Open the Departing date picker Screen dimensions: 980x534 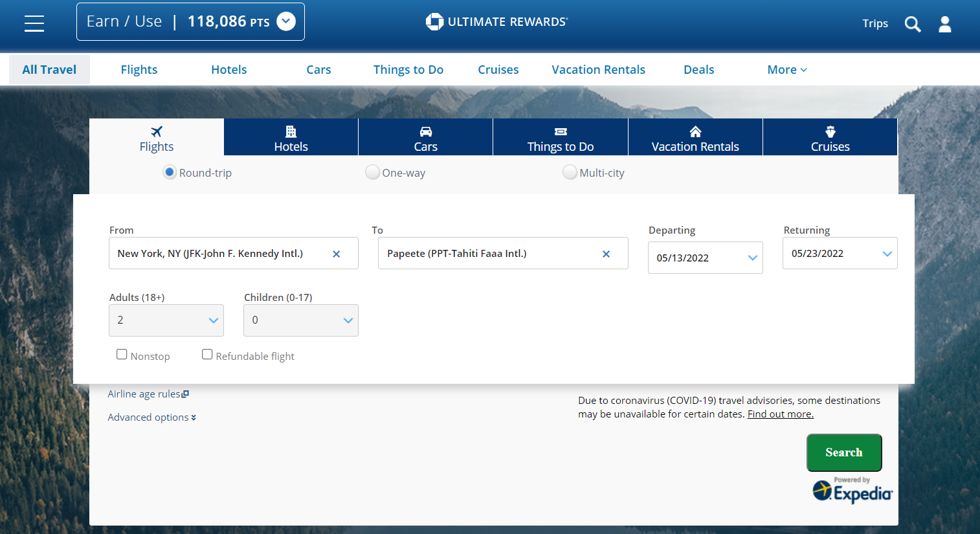(706, 257)
